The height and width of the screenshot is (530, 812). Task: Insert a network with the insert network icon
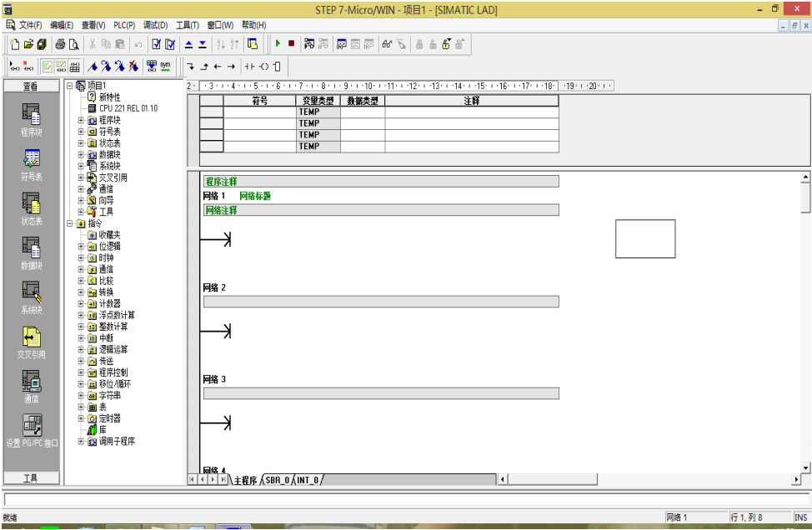[x=14, y=67]
